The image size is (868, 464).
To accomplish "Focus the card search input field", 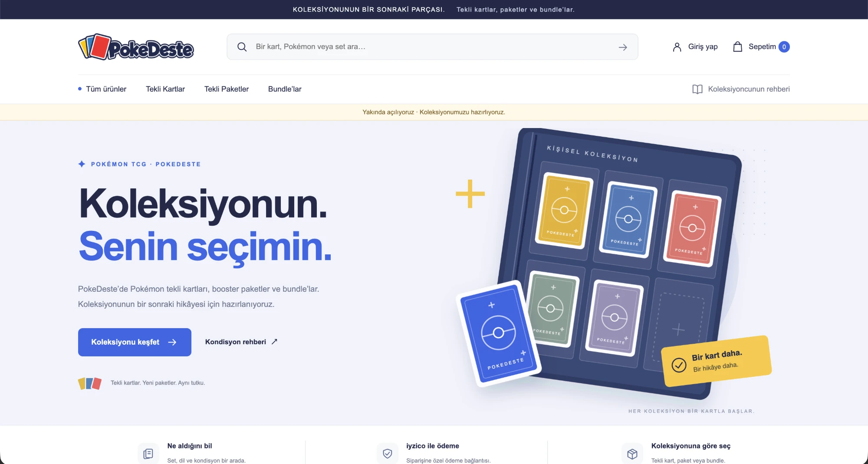I will point(432,47).
